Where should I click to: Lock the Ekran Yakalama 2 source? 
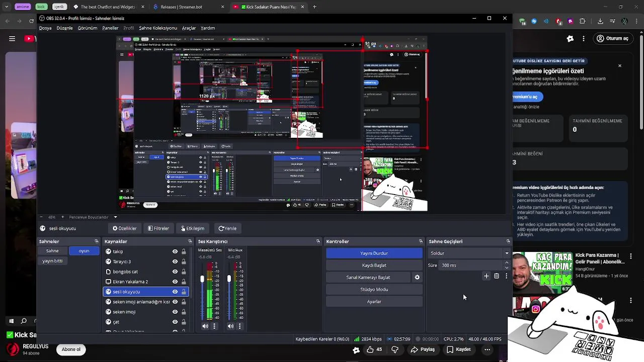pyautogui.click(x=184, y=282)
